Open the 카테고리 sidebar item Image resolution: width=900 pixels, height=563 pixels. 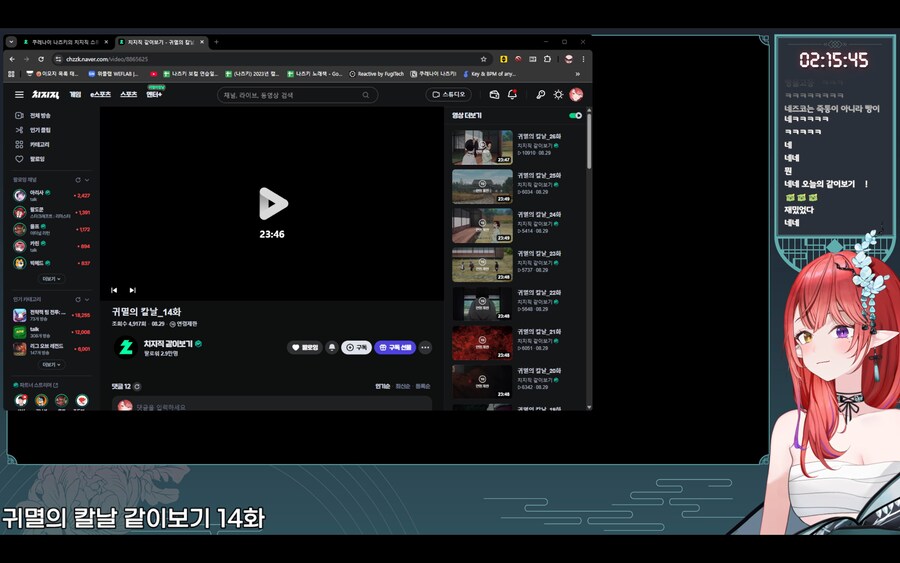pyautogui.click(x=33, y=145)
